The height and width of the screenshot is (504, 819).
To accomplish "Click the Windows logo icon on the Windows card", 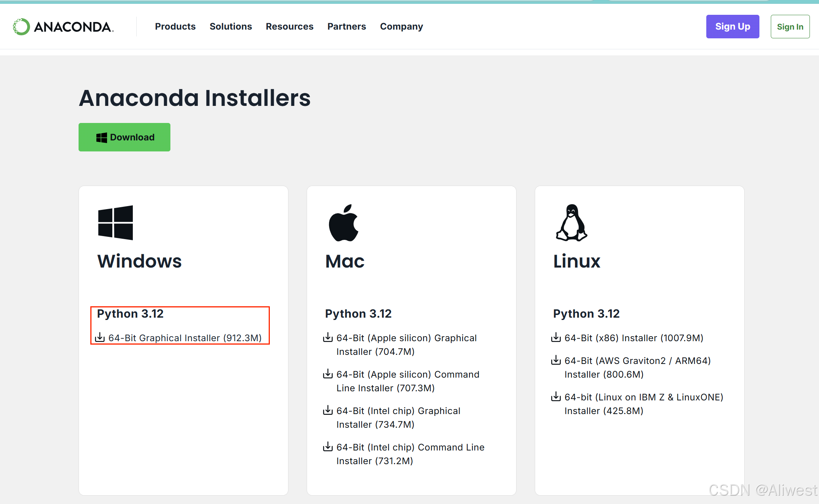I will [x=115, y=222].
